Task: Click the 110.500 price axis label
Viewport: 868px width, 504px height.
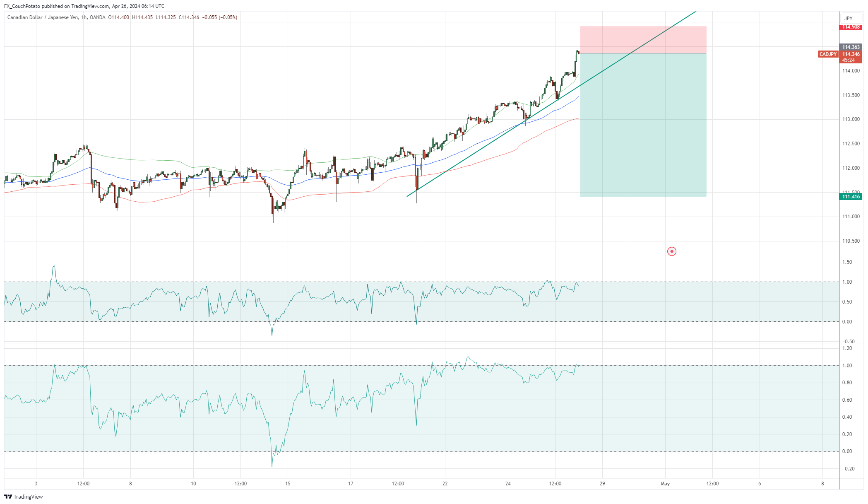Action: click(851, 241)
